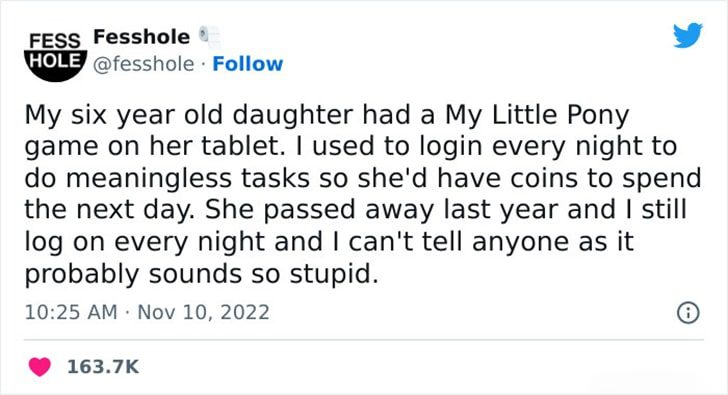View the 163.7K likes count
Viewport: 728px width, 395px height.
103,367
